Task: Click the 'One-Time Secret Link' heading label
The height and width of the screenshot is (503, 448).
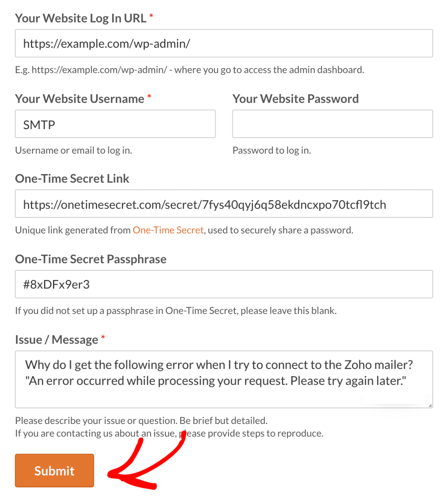Action: [x=72, y=178]
